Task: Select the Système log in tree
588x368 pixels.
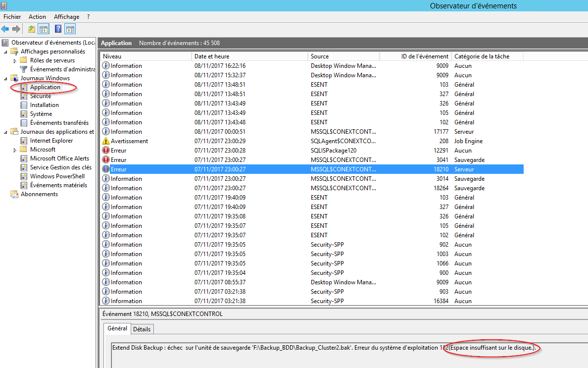Action: click(41, 114)
